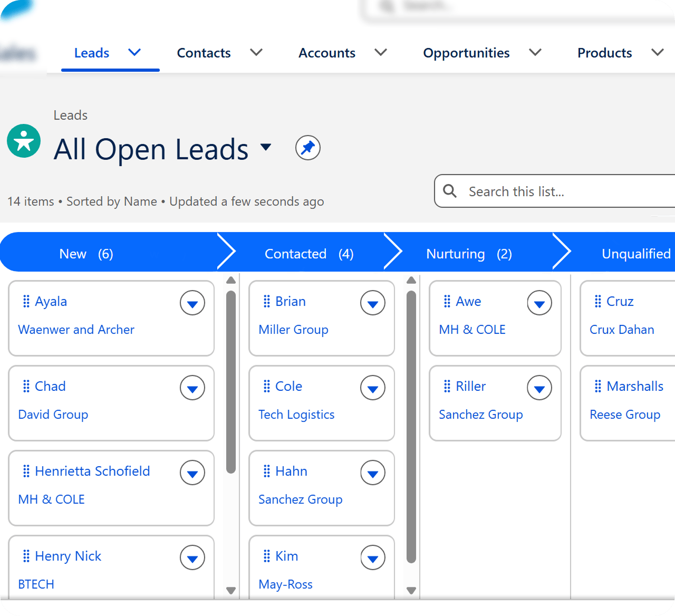Grab the drag handle on Hahn card
The height and width of the screenshot is (616, 675).
pos(266,471)
